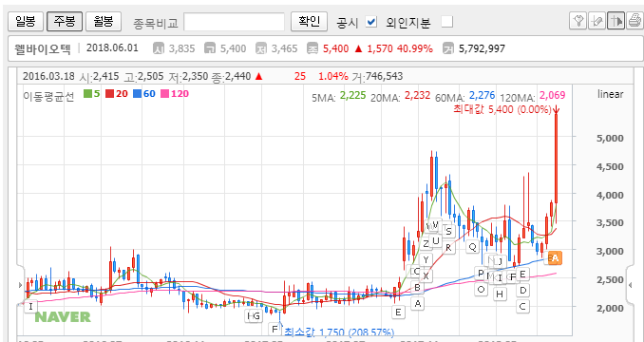Click the green 5-period MA swatch
The image size is (644, 342).
pos(87,94)
